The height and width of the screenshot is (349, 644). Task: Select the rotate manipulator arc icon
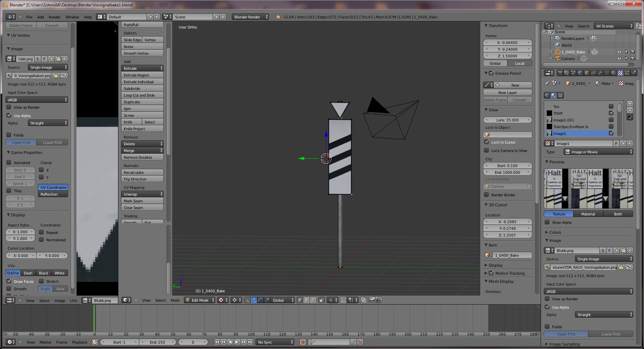point(260,300)
